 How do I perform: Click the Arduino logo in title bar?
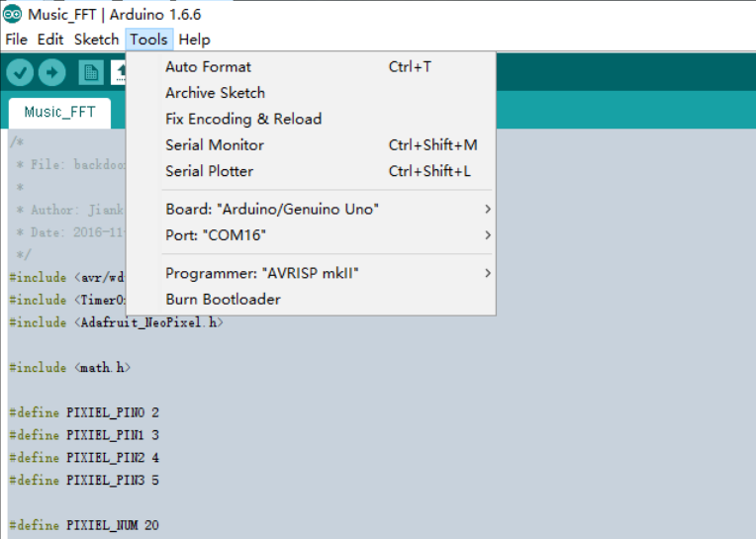point(12,14)
